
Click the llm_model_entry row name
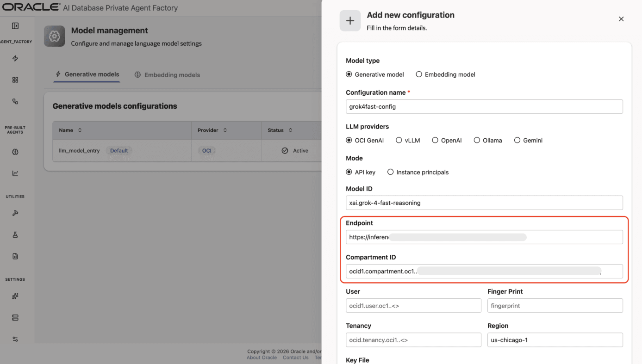coord(79,150)
